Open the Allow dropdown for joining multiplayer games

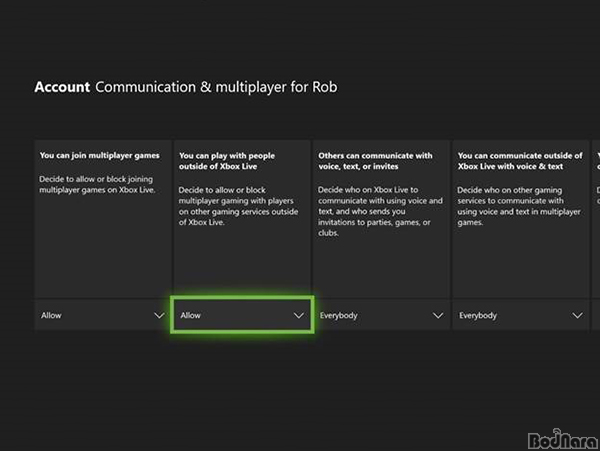coord(103,315)
